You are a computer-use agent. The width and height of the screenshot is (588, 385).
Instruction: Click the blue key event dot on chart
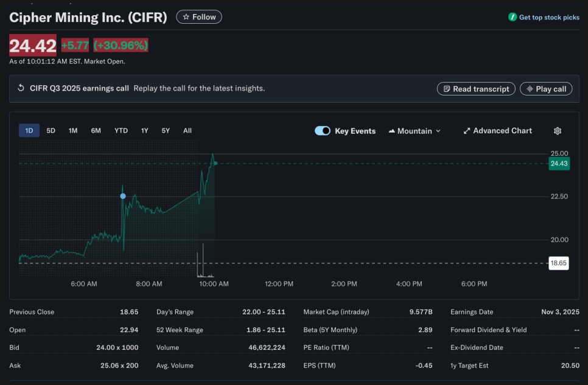pos(123,196)
